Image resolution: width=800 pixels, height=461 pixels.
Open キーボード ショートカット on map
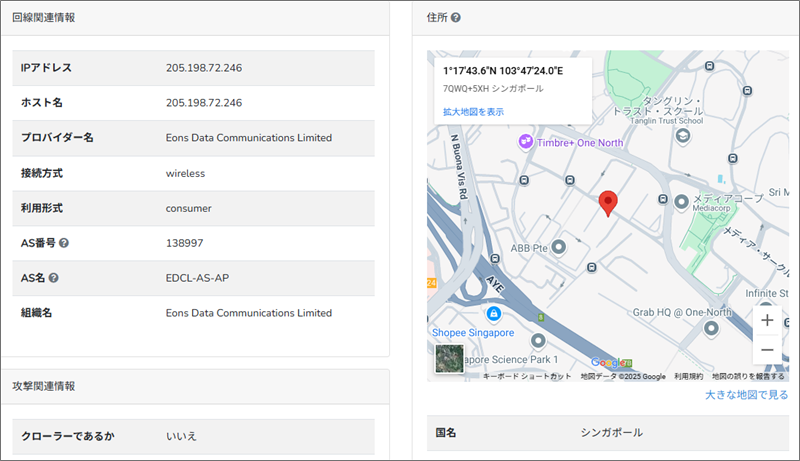pyautogui.click(x=527, y=376)
